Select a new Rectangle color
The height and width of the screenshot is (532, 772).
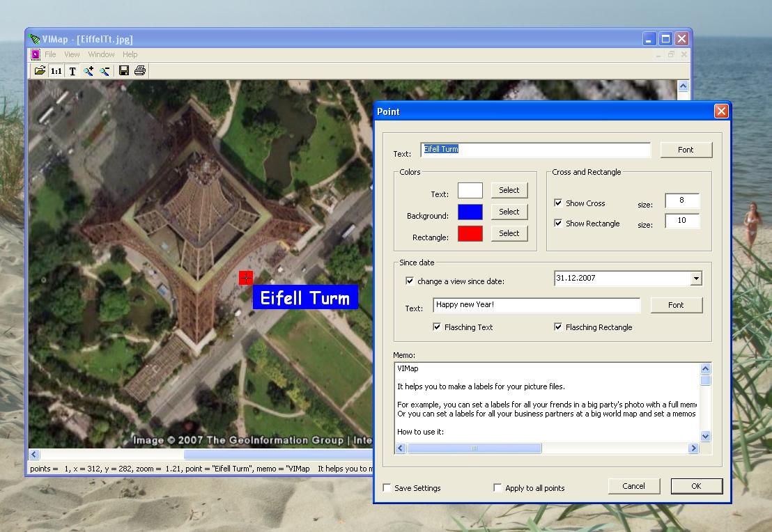tap(509, 233)
